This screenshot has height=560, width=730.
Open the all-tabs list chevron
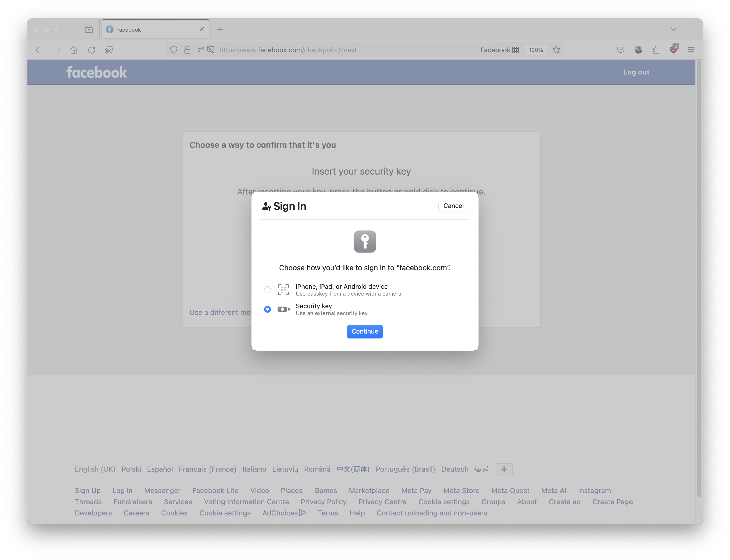pos(673,29)
